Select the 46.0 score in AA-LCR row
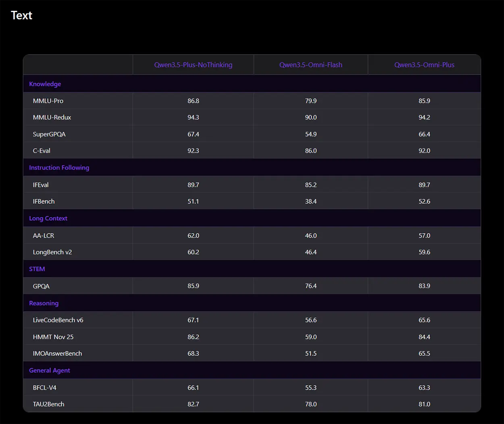Viewport: 504px width, 424px height. pyautogui.click(x=310, y=236)
